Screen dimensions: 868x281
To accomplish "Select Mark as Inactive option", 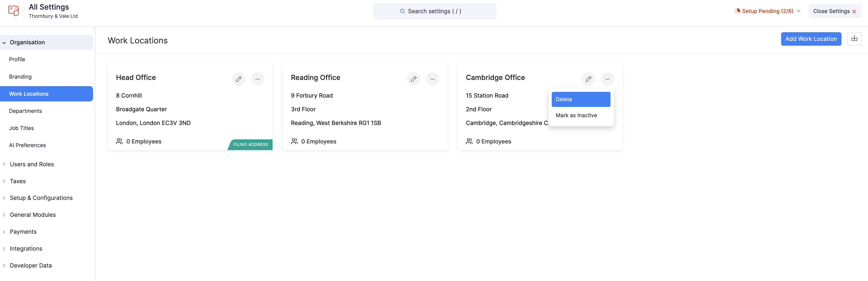I will (581, 115).
